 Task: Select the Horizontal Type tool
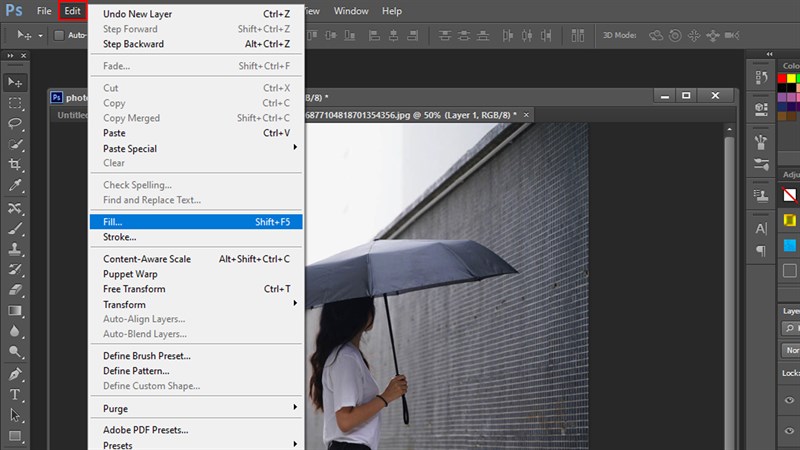tap(15, 394)
